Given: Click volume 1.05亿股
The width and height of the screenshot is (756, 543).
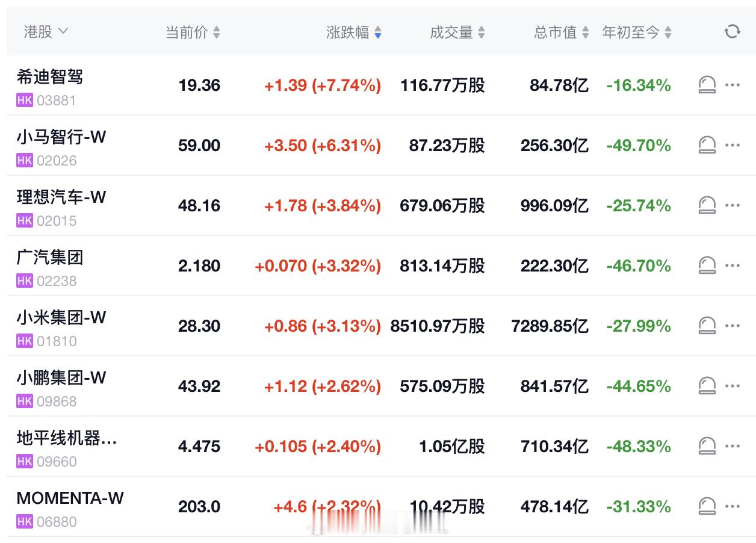Looking at the screenshot, I should [452, 447].
